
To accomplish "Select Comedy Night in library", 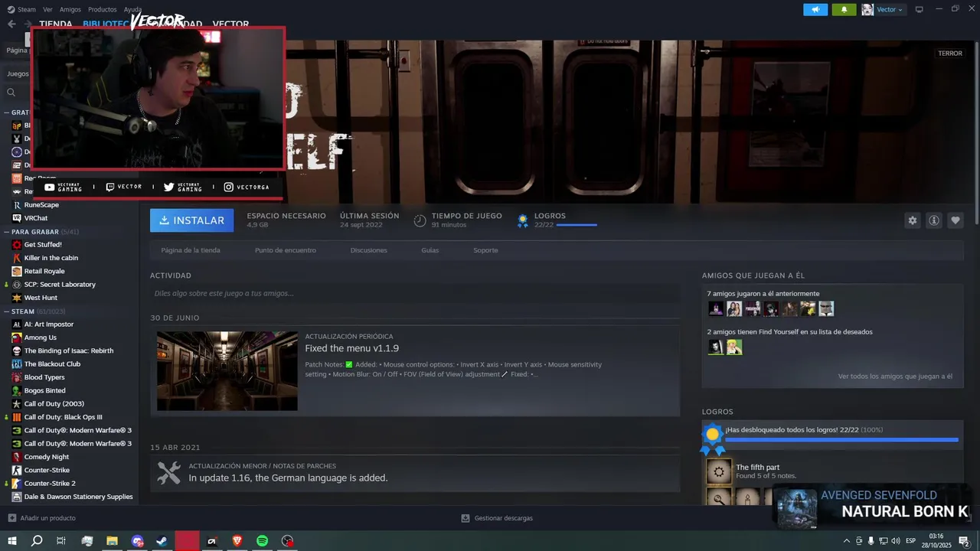I will (x=47, y=457).
